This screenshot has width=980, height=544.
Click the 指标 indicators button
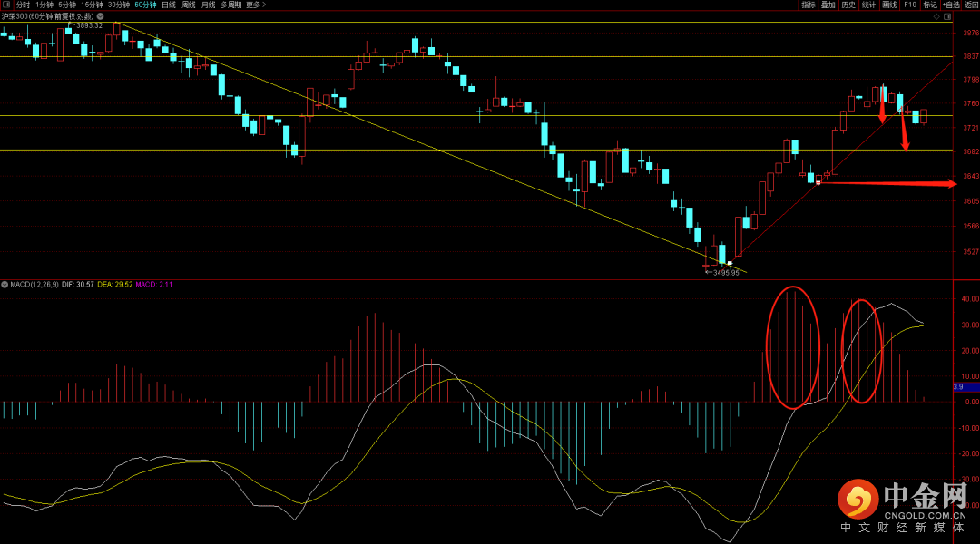pos(808,5)
